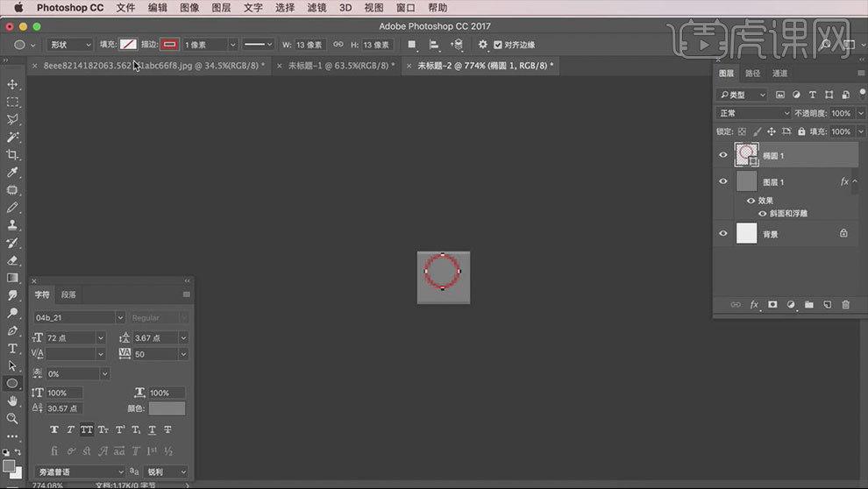Screen dimensions: 868x489
Task: Switch to 段落 panel tab
Action: click(68, 294)
